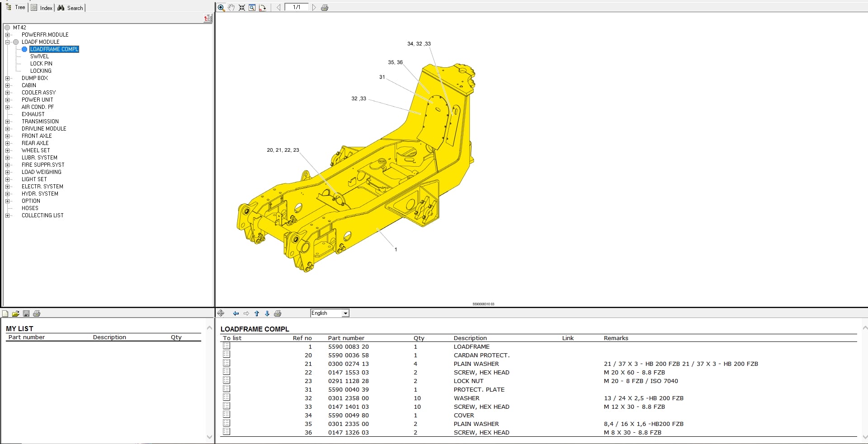Click the blue down arrow in the parts toolbar
The image size is (868, 444).
267,313
